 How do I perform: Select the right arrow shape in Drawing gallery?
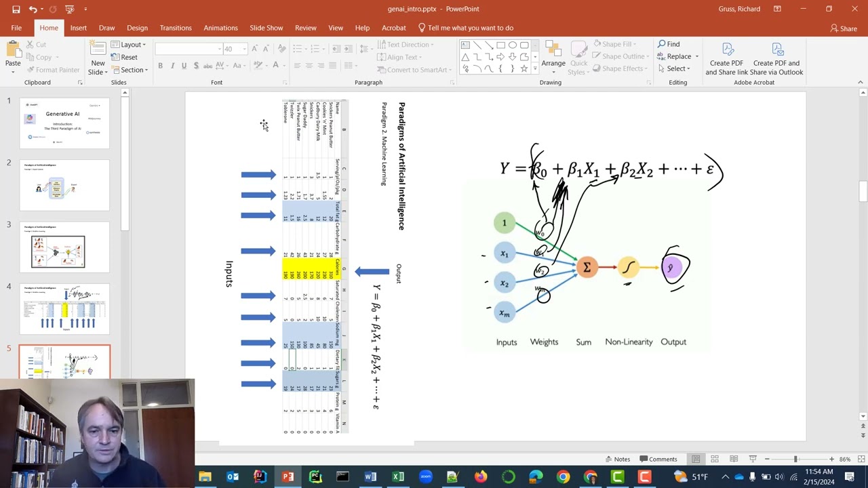500,58
